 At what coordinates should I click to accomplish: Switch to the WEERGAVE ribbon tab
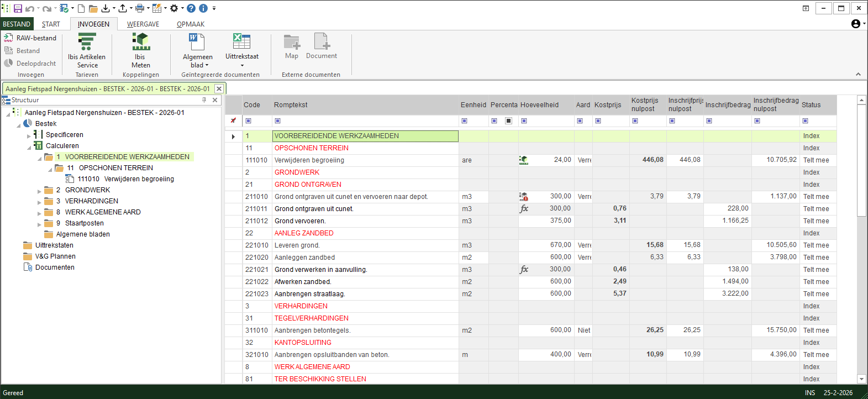click(143, 24)
